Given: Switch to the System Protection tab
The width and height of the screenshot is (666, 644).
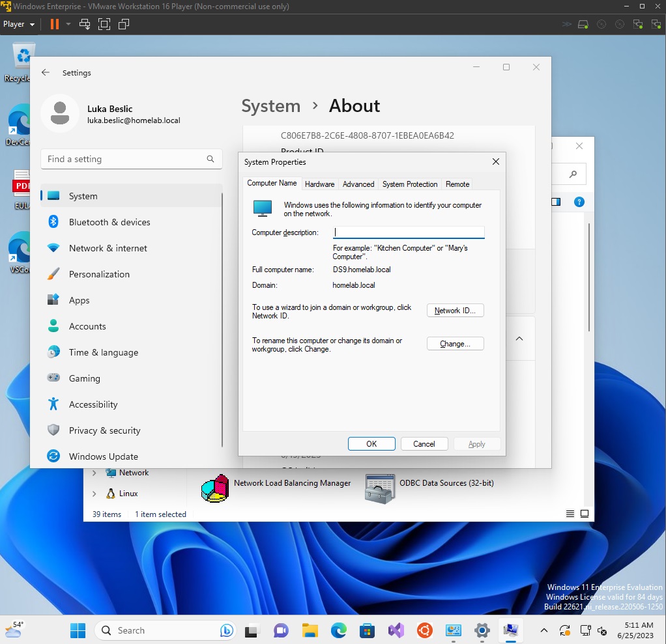Looking at the screenshot, I should click(409, 184).
